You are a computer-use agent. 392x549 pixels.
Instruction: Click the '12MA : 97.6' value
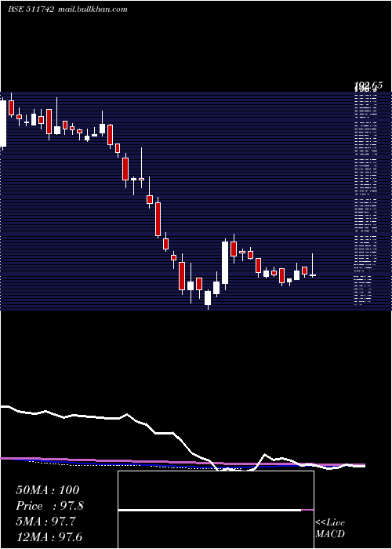tap(49, 536)
